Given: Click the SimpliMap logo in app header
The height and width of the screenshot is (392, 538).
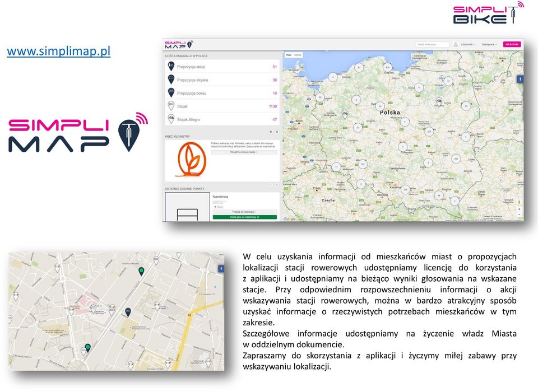Looking at the screenshot, I should [179, 45].
